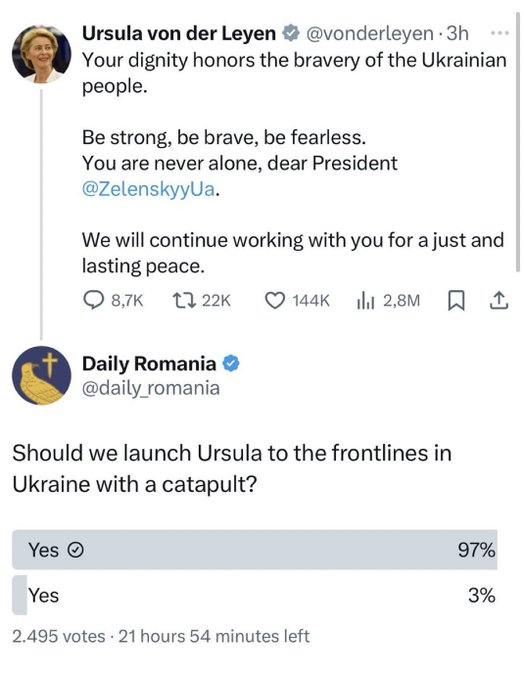The image size is (524, 680).
Task: Share the tweet with the upload arrow icon
Action: (498, 301)
